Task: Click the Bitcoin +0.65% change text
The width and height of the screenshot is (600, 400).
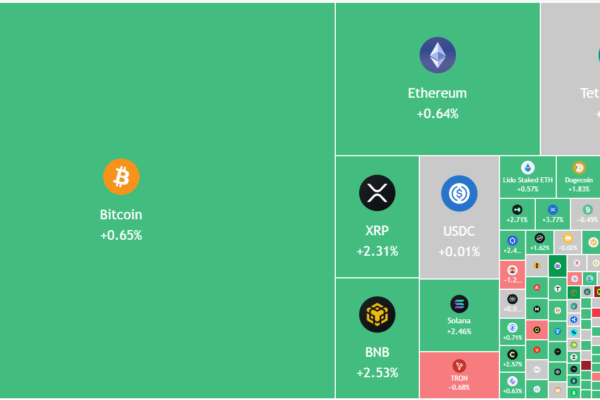Action: point(121,235)
